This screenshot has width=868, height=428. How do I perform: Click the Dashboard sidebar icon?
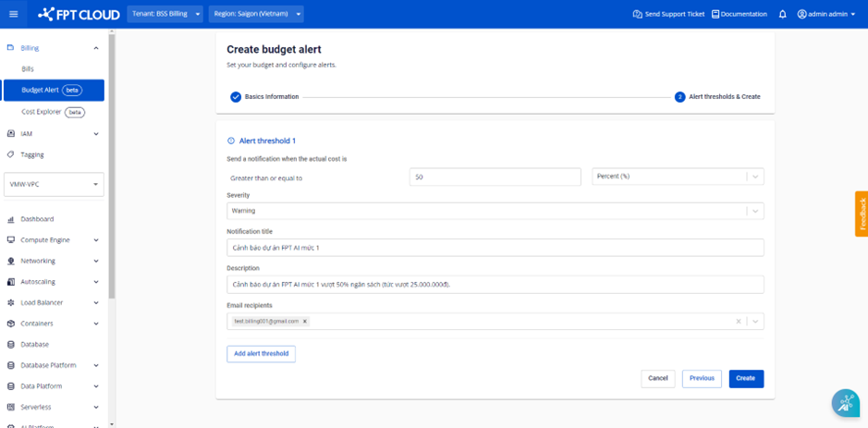[11, 219]
